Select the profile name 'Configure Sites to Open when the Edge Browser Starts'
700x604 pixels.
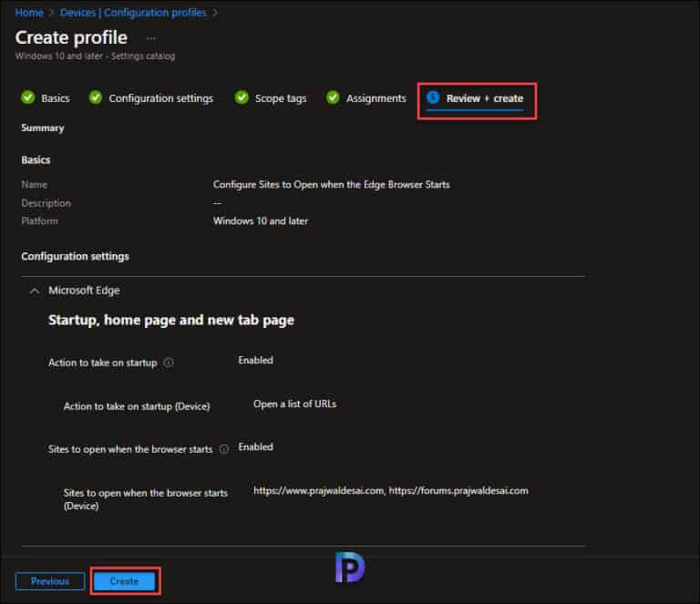[331, 184]
